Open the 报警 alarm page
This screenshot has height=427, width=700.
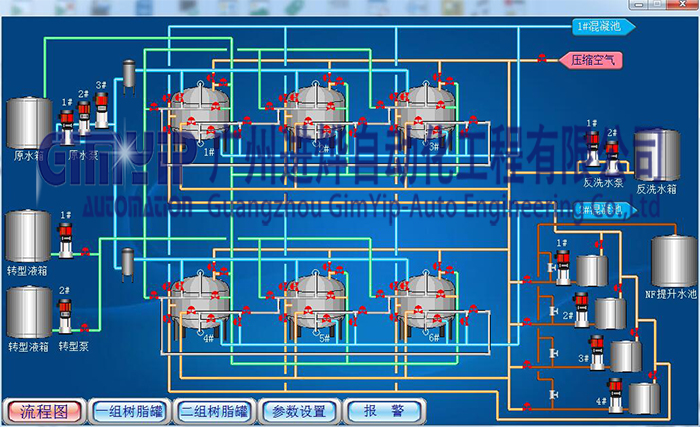click(x=386, y=411)
